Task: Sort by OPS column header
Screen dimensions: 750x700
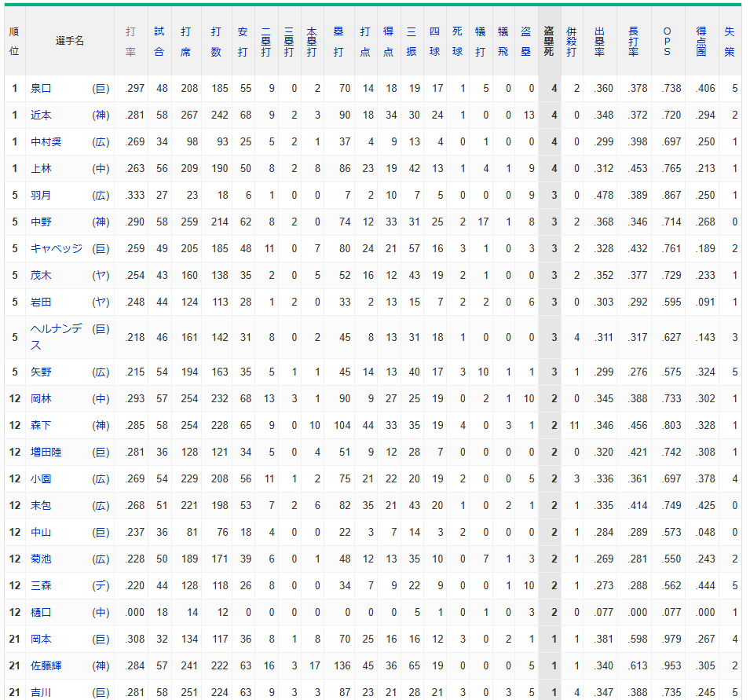Action: 668,42
